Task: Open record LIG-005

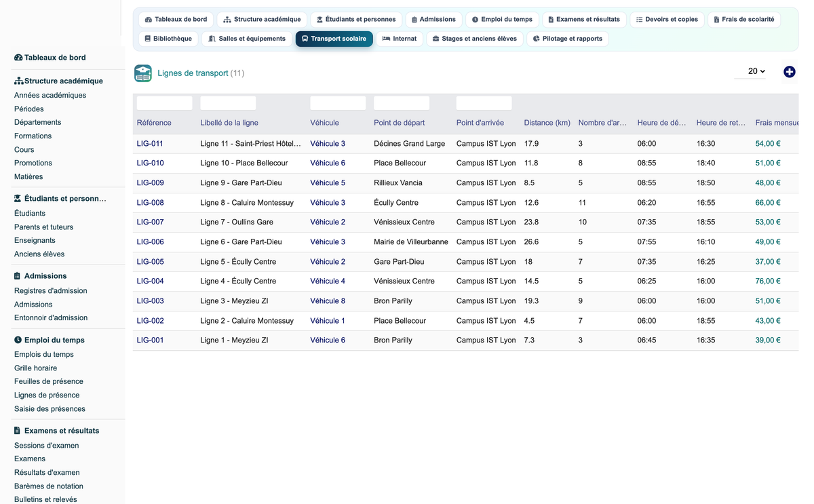Action: 150,262
